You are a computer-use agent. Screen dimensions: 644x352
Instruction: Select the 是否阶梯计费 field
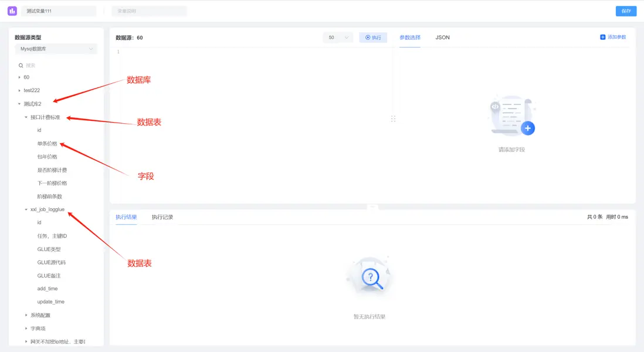52,170
